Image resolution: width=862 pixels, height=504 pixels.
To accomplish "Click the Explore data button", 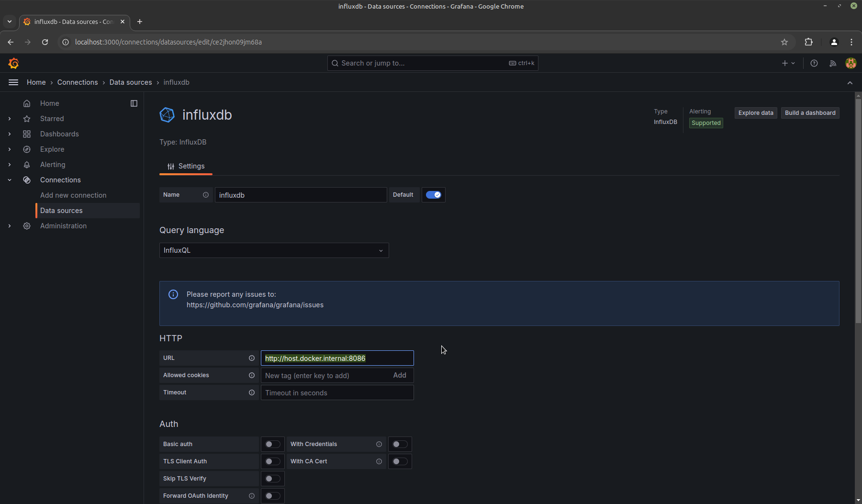I will coord(756,113).
